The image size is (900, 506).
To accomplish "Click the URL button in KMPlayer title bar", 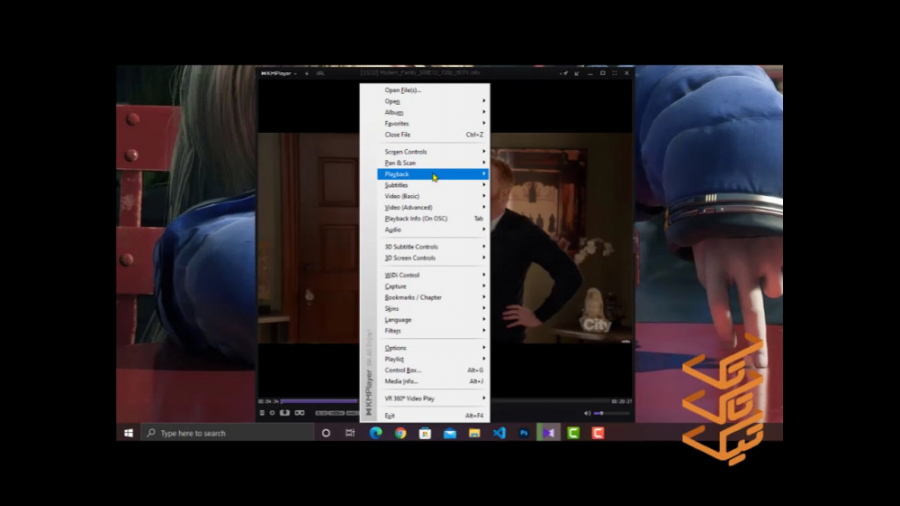I will point(320,73).
